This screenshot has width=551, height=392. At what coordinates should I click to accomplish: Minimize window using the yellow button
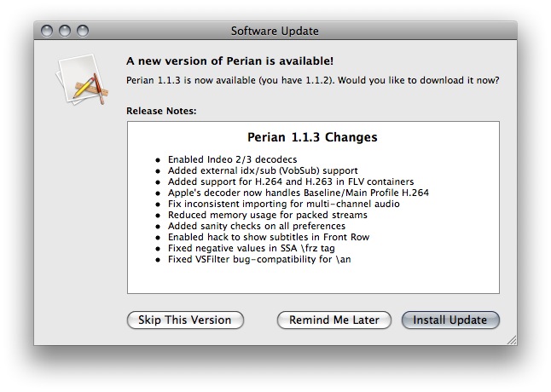66,32
